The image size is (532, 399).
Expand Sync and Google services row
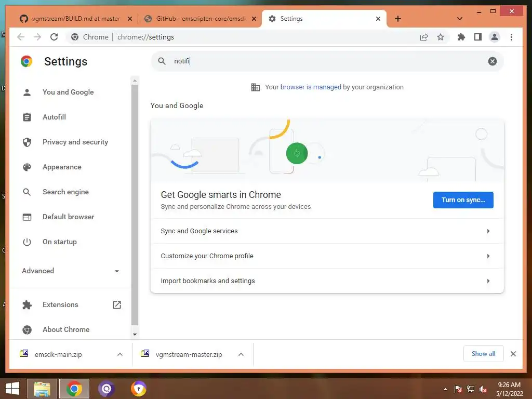[327, 231]
